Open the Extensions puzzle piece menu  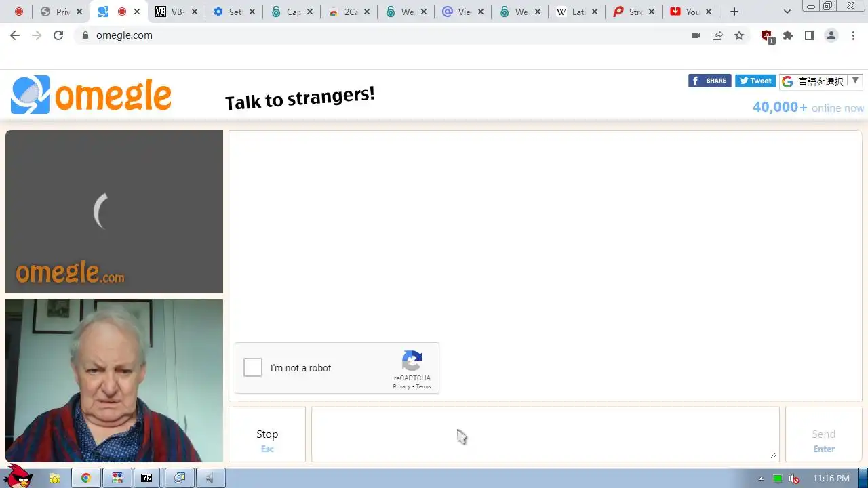click(788, 35)
